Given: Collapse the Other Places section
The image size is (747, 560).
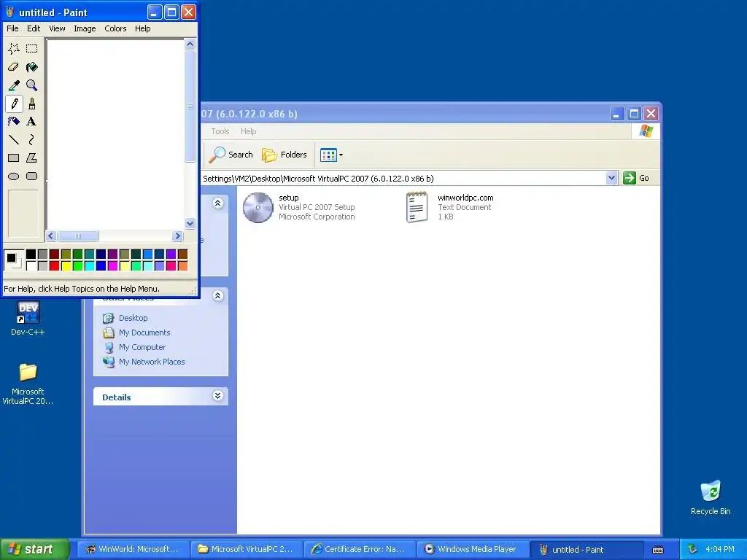Looking at the screenshot, I should pyautogui.click(x=217, y=296).
